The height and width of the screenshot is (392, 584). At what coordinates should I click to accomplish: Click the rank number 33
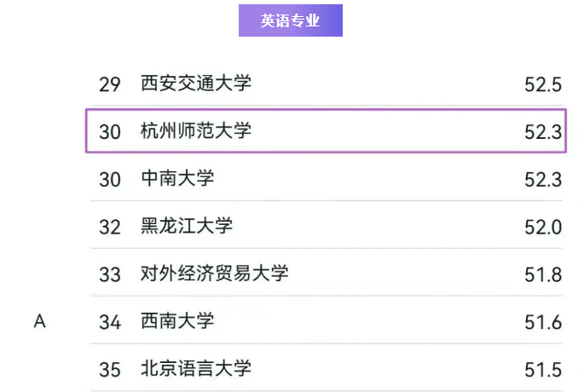click(x=110, y=274)
